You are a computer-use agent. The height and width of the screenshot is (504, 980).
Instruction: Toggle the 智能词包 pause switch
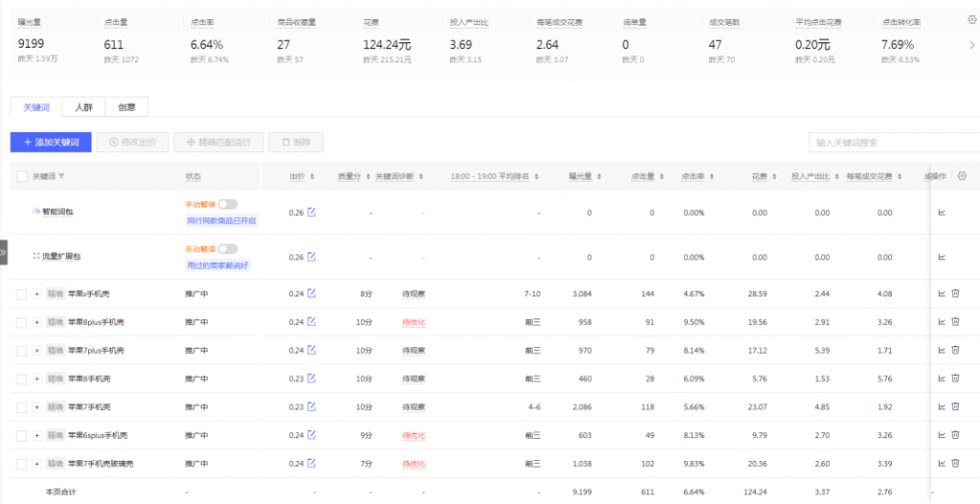(x=228, y=204)
